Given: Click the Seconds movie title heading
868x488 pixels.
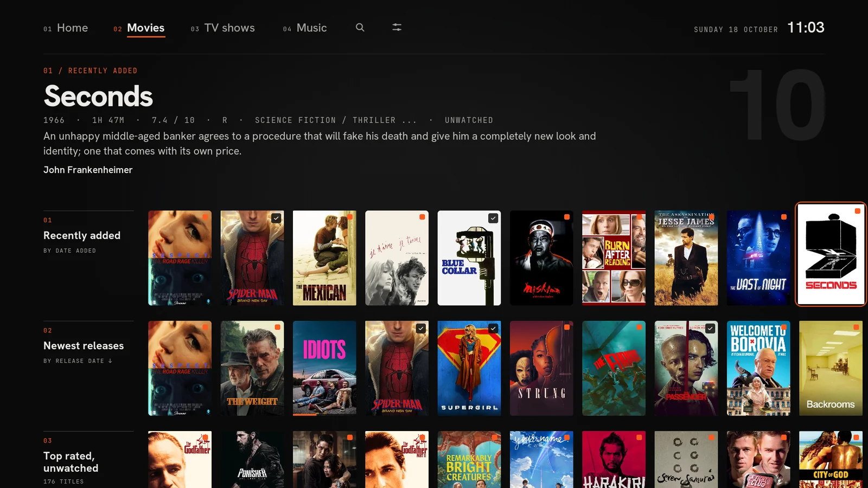Looking at the screenshot, I should coord(98,96).
